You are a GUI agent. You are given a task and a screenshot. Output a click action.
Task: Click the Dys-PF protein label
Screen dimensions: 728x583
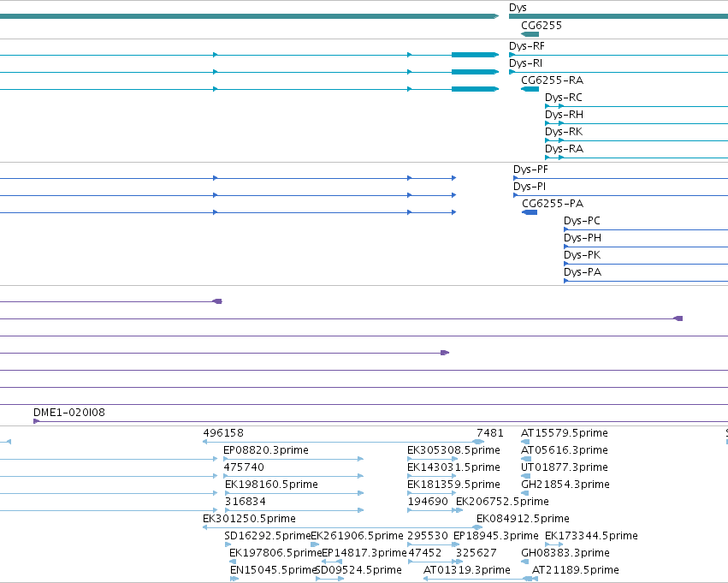point(530,170)
